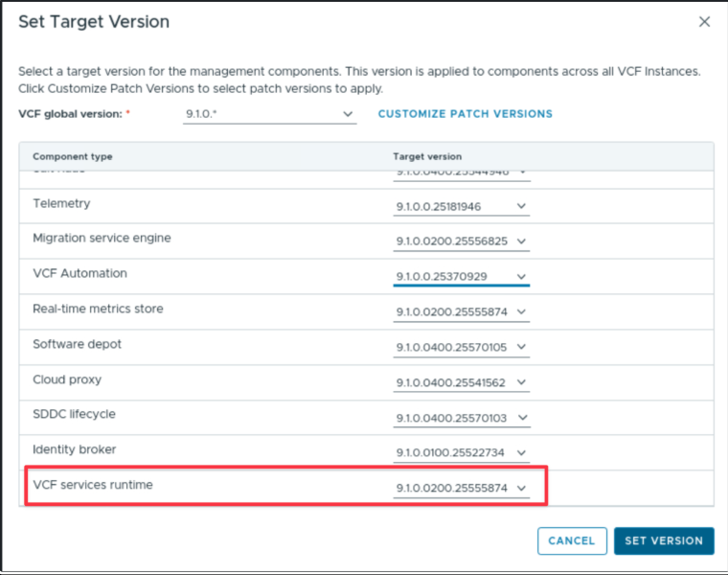Select Telemetry version 9.1.0.0.25181946 field
Image resolution: width=728 pixels, height=575 pixels.
pyautogui.click(x=461, y=207)
